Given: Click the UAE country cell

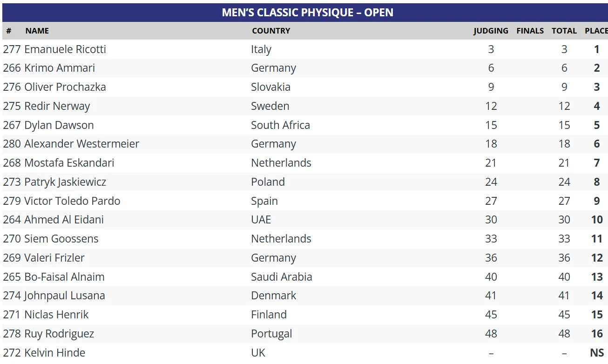Looking at the screenshot, I should coord(261,220).
